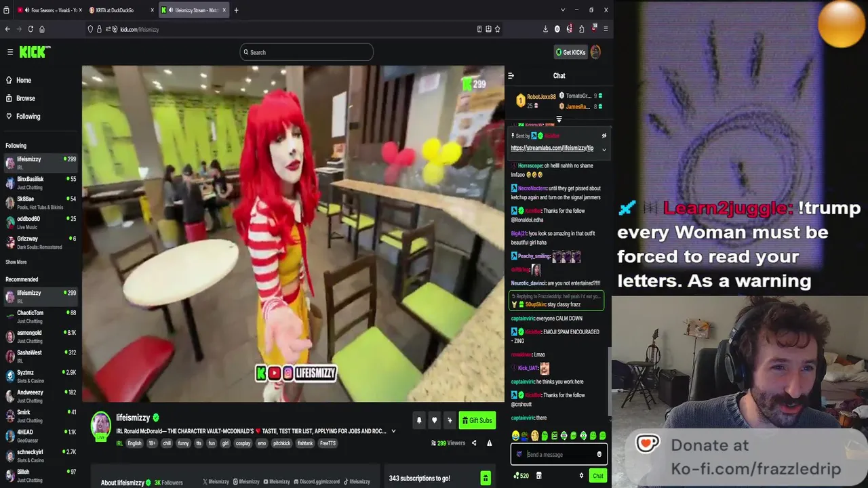
Task: Reload the page in browser
Action: tap(30, 29)
